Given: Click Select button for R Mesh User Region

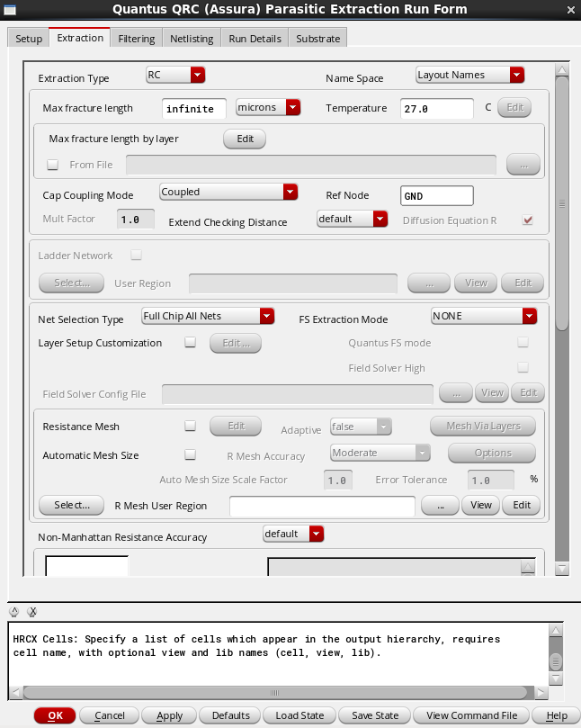Looking at the screenshot, I should click(x=71, y=505).
